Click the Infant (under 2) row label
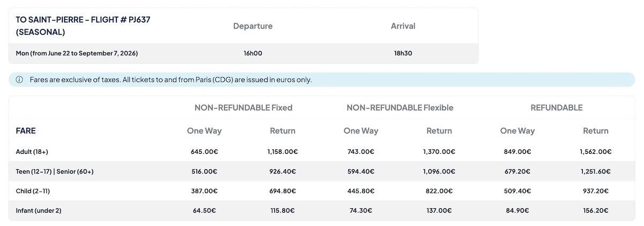Image resolution: width=644 pixels, height=226 pixels. (39, 210)
